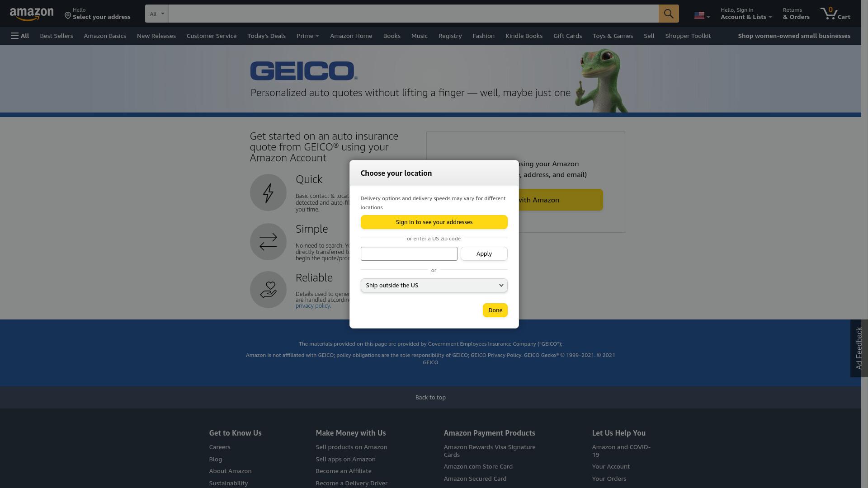Image resolution: width=868 pixels, height=488 pixels.
Task: Open Returns & Orders
Action: [x=796, y=14]
